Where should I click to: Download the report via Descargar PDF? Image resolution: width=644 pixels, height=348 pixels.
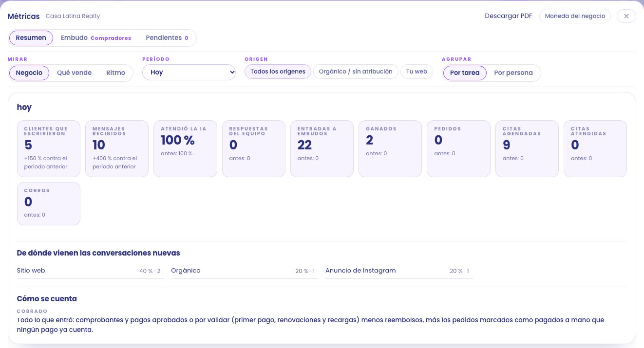coord(509,16)
